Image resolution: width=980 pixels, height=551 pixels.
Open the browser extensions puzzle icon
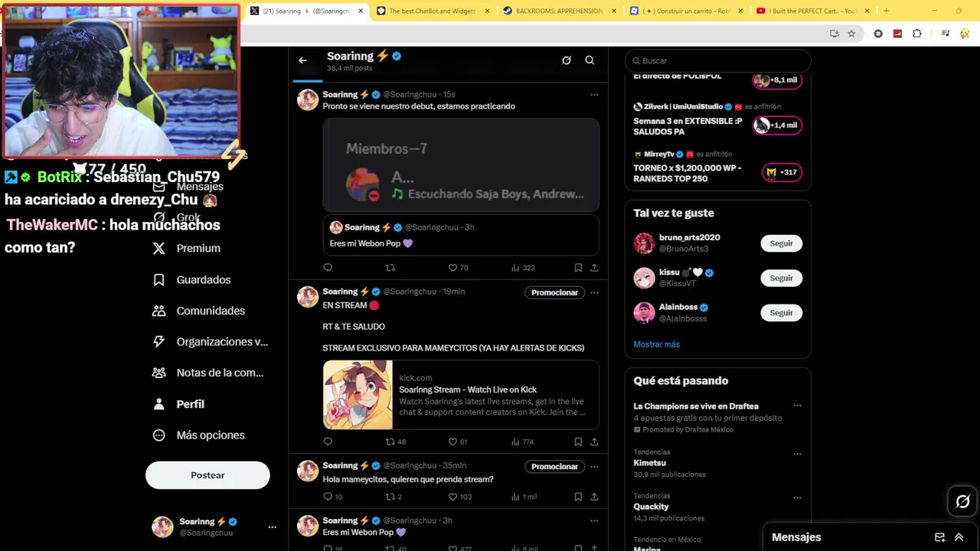coord(917,34)
